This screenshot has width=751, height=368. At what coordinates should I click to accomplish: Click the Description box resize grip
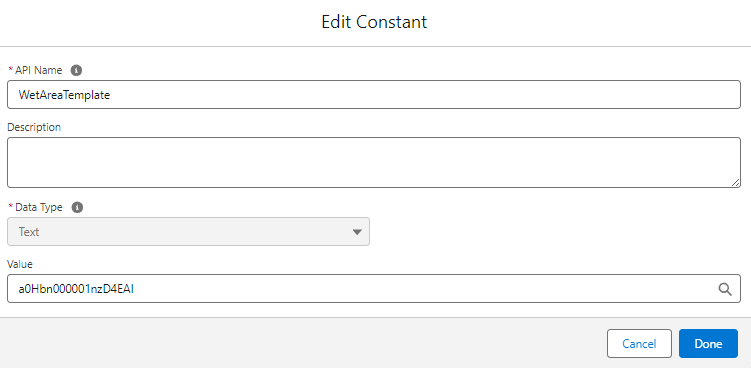[735, 183]
